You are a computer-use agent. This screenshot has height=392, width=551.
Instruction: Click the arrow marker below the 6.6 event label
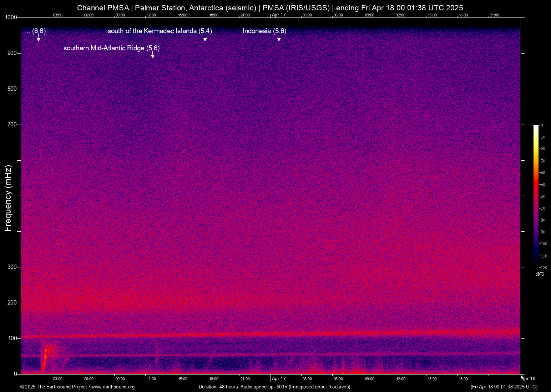point(39,39)
